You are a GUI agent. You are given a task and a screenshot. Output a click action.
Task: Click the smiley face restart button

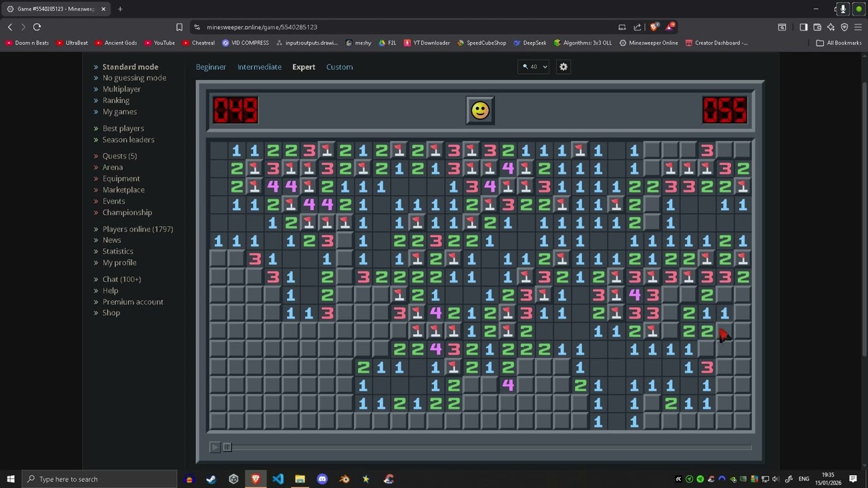480,110
